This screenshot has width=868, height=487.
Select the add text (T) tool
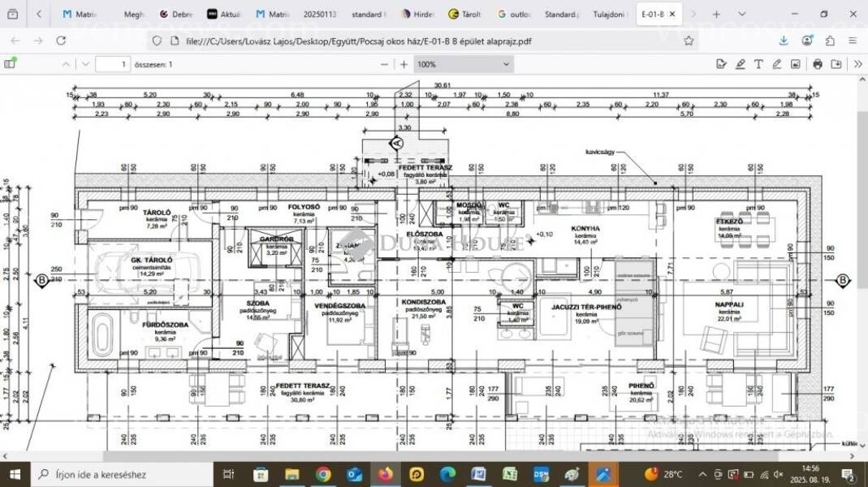pos(758,64)
